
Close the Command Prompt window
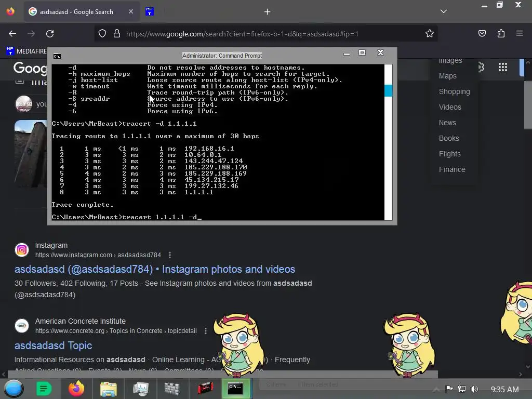pos(380,52)
